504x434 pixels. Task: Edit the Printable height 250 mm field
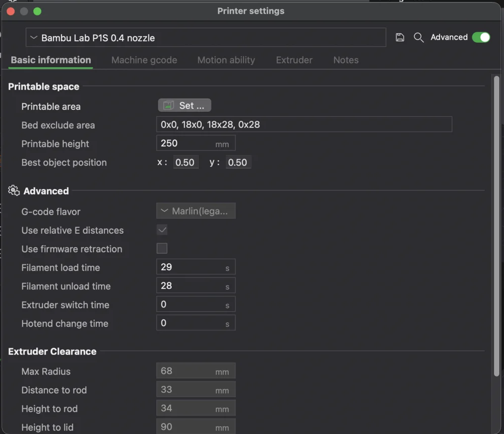point(196,143)
